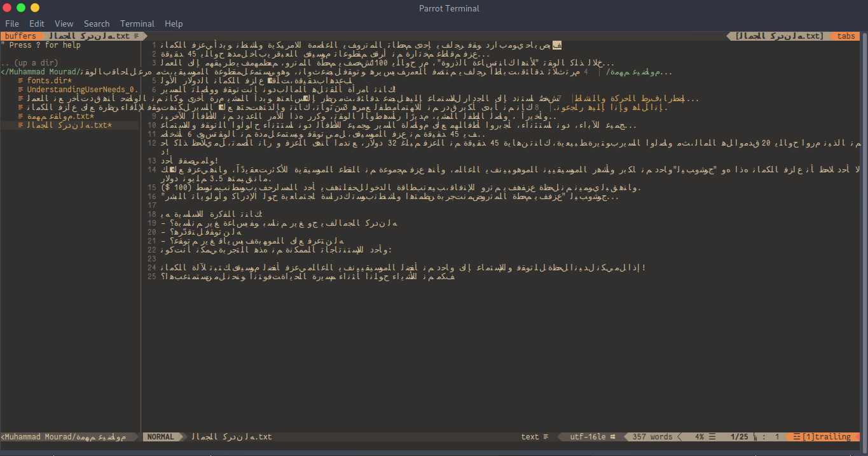The image size is (868, 456).
Task: Click the 'text' filetype label in the status bar
Action: [x=530, y=437]
